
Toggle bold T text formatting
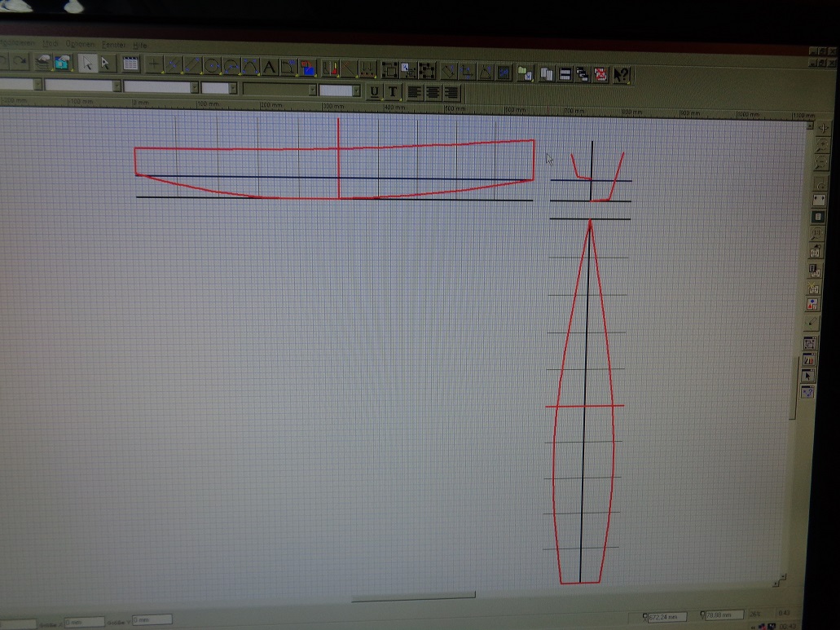click(393, 91)
